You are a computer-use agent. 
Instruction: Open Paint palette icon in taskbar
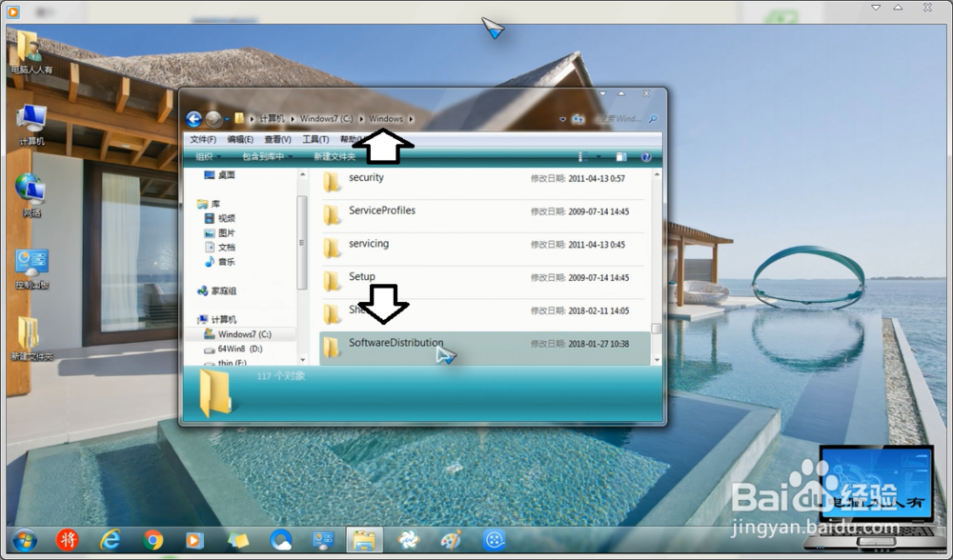click(451, 539)
